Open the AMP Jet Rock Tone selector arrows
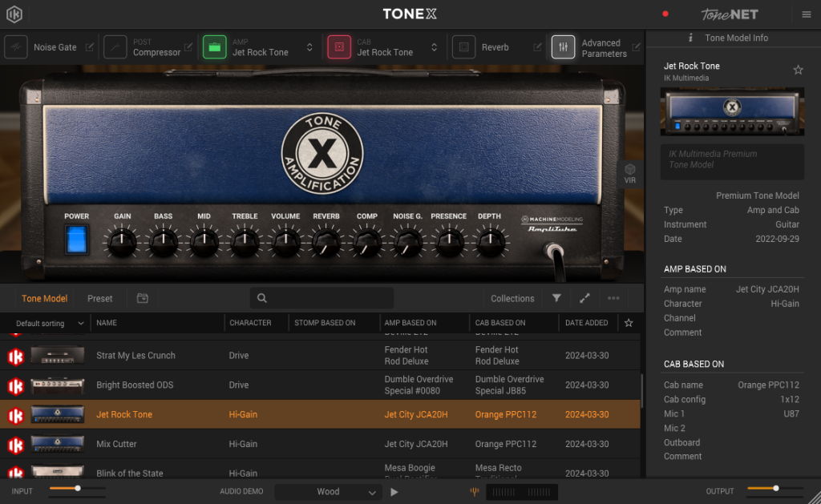Screen dimensions: 821x504 point(309,47)
